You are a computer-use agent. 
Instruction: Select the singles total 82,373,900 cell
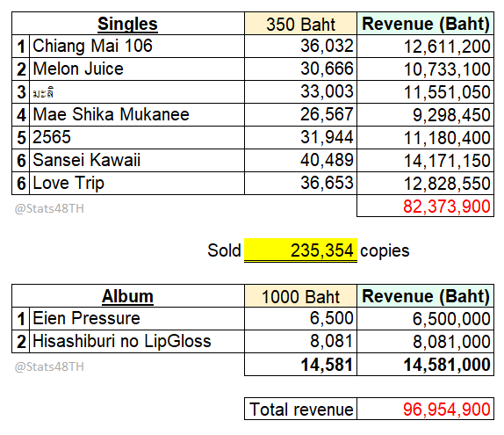click(425, 206)
